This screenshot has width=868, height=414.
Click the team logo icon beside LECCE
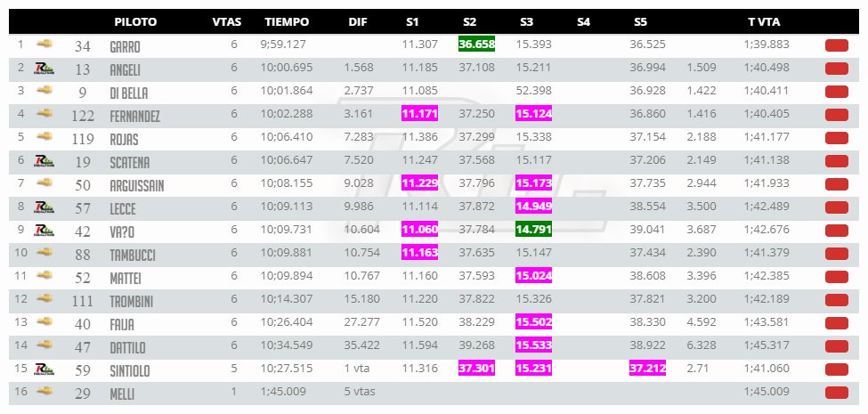click(x=45, y=207)
